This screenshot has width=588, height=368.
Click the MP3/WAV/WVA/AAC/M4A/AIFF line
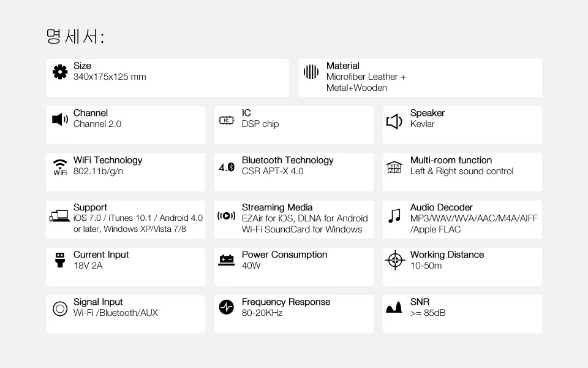point(473,218)
